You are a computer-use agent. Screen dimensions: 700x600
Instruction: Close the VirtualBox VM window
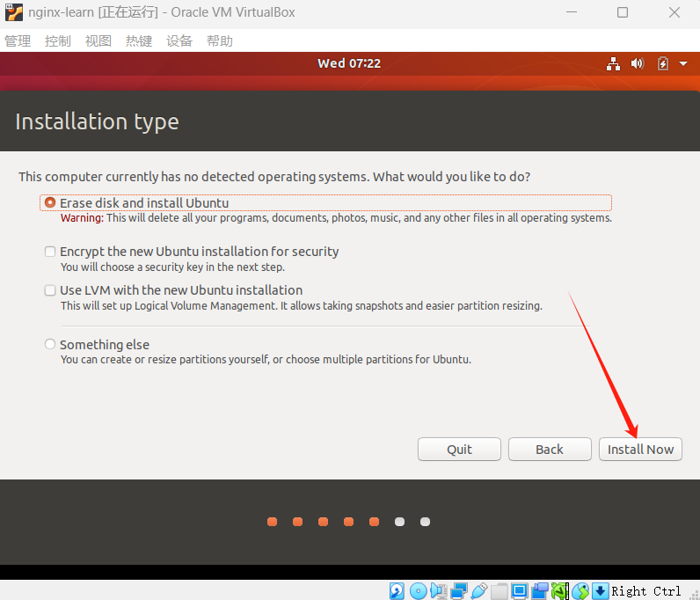[674, 12]
